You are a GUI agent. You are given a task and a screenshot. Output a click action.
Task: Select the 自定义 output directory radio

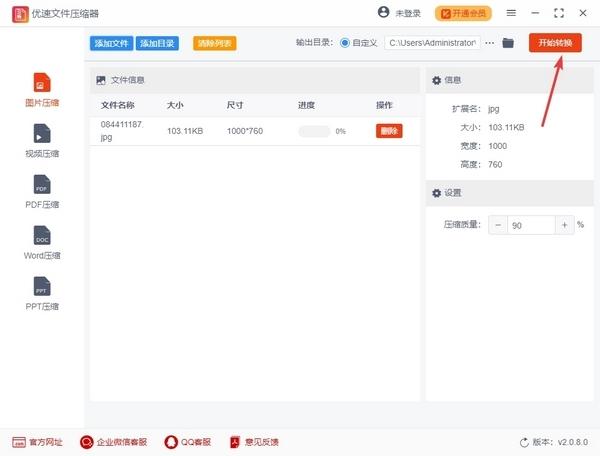pos(345,43)
